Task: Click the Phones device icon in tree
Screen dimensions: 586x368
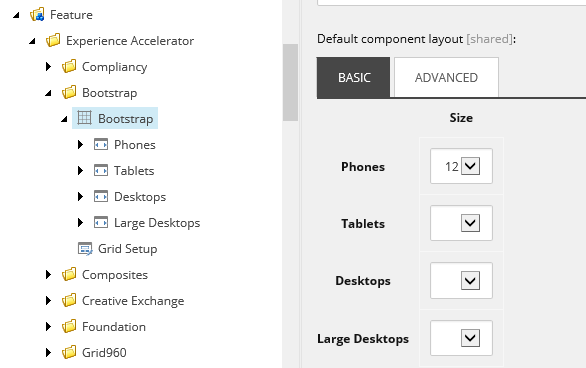Action: [101, 144]
